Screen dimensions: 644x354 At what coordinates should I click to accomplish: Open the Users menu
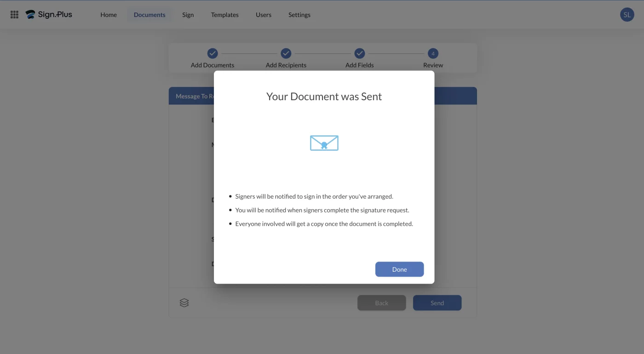264,15
